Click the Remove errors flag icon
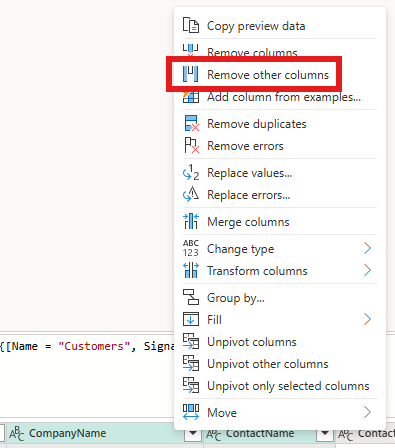395x448 pixels. coord(191,146)
